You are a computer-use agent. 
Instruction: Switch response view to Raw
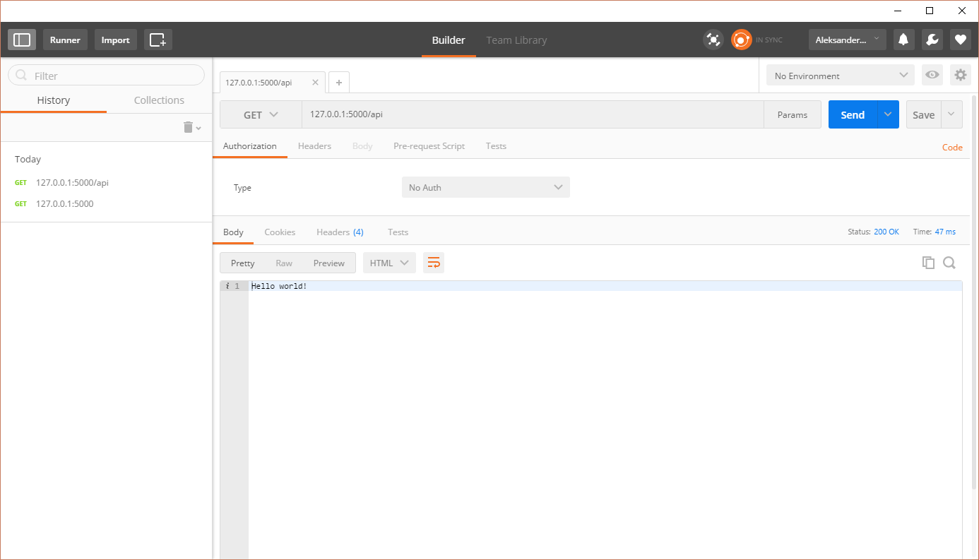(x=284, y=263)
